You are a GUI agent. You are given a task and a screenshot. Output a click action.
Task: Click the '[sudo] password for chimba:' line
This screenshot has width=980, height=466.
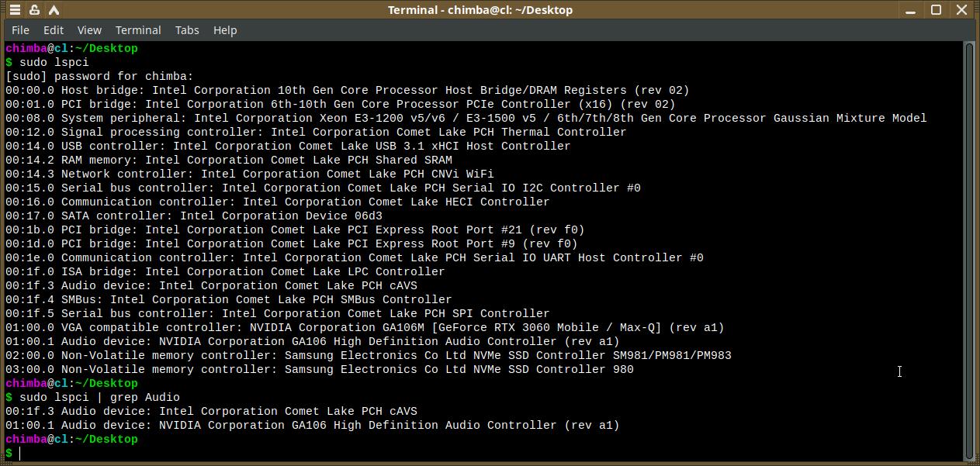tap(99, 76)
